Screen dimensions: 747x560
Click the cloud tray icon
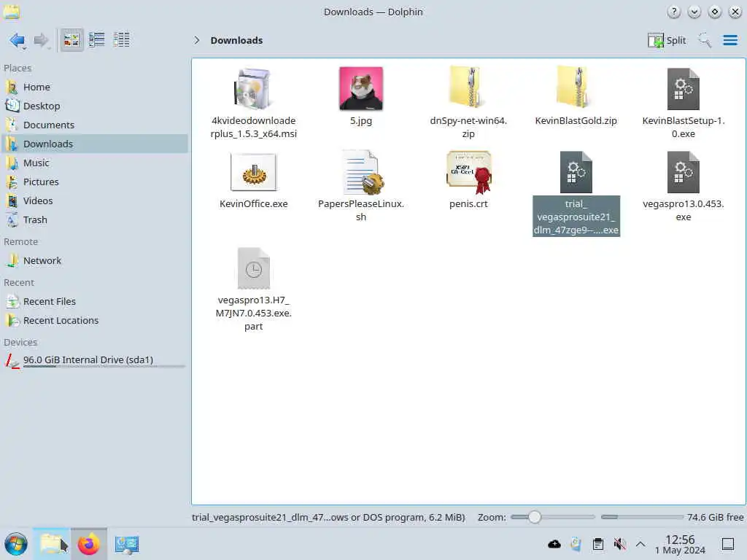tap(554, 544)
